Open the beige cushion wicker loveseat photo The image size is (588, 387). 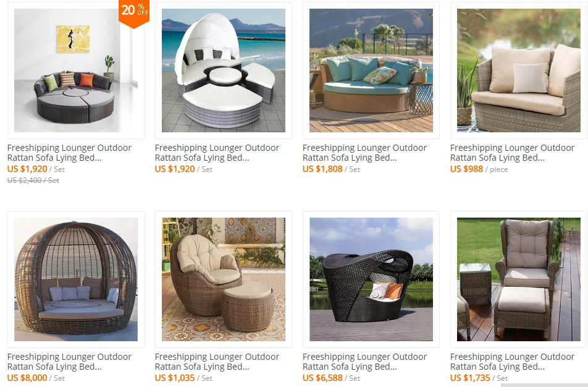pos(519,70)
